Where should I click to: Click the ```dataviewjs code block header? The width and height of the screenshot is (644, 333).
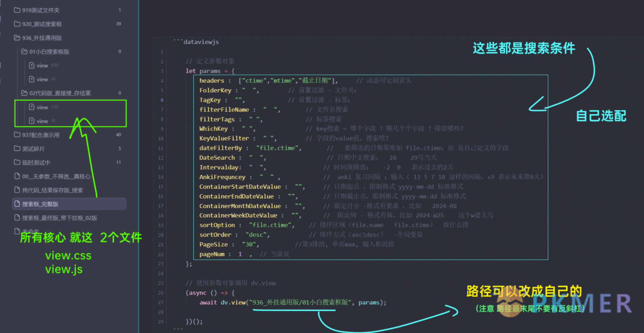[x=196, y=42]
